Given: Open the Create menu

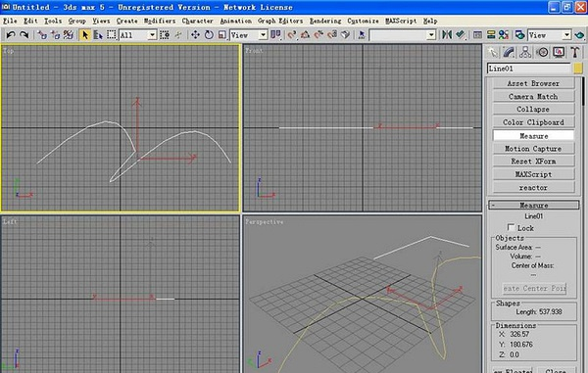Looking at the screenshot, I should coord(126,21).
